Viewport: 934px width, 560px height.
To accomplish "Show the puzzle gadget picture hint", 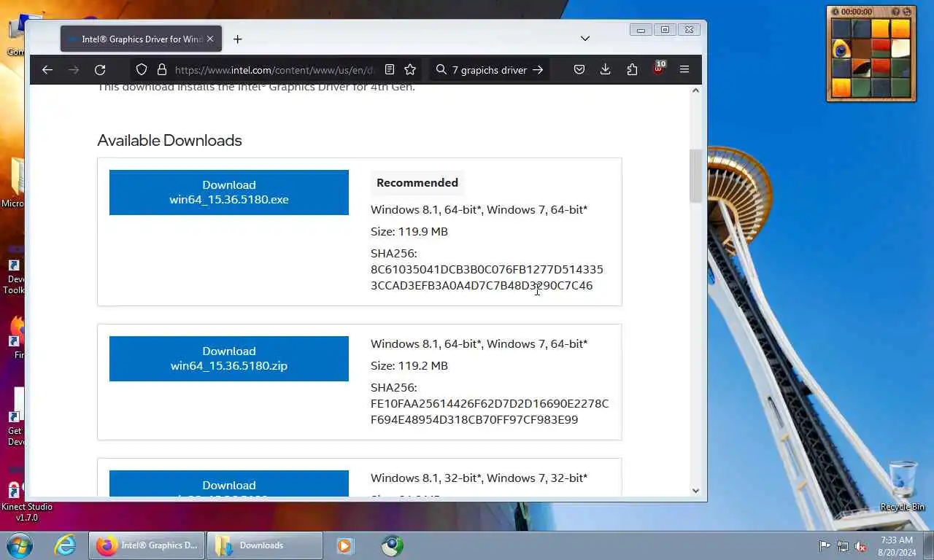I will pos(896,12).
